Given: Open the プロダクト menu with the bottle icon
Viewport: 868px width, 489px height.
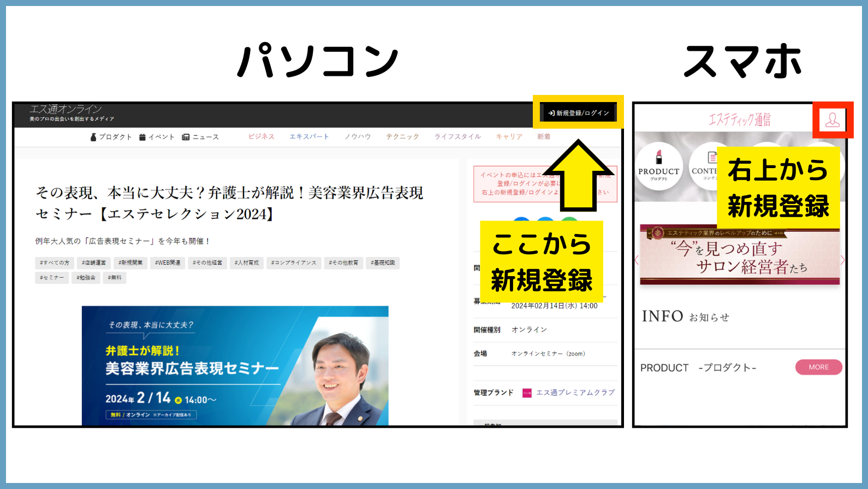Looking at the screenshot, I should (111, 137).
